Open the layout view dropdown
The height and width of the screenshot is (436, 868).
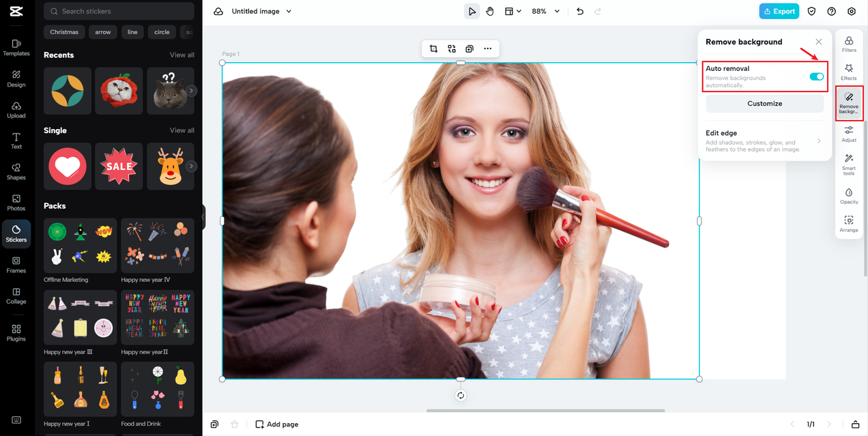[512, 12]
